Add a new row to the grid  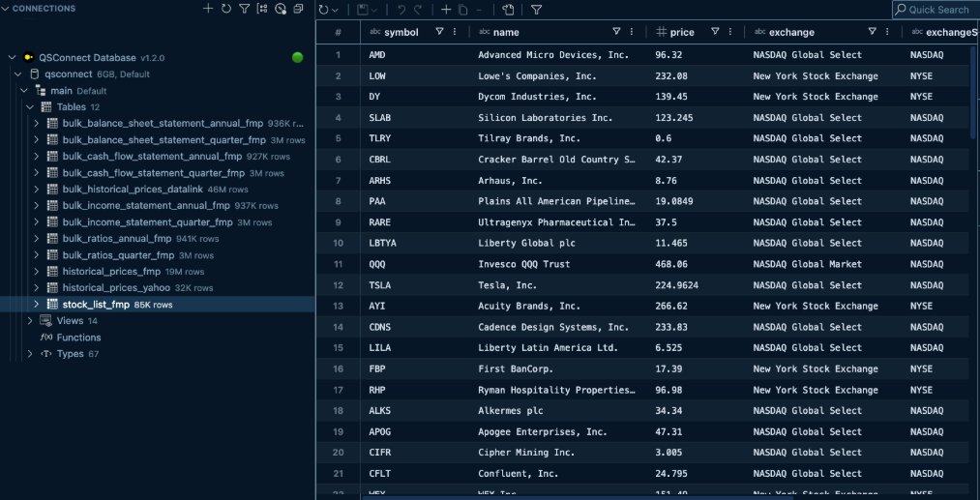pyautogui.click(x=446, y=10)
